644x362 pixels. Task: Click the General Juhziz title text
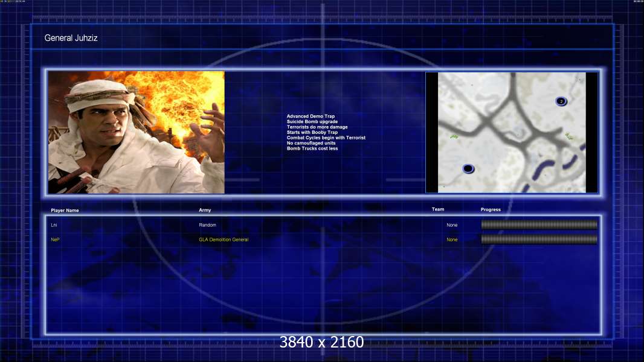tap(71, 38)
